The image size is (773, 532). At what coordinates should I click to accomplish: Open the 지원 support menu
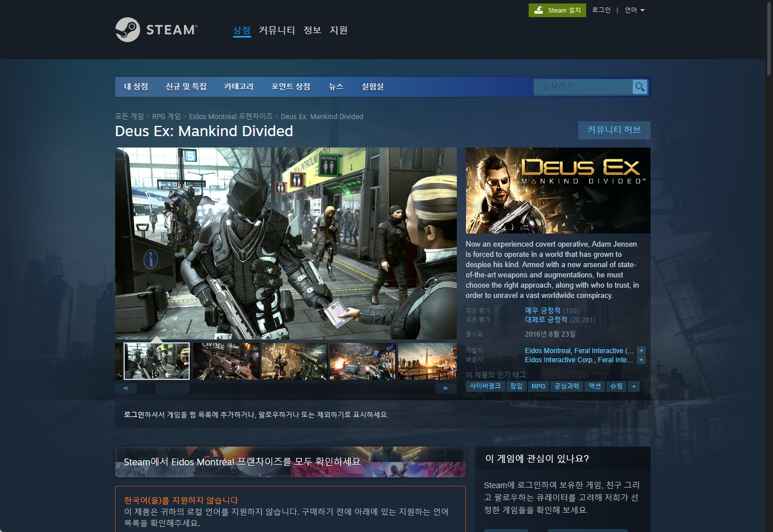[x=338, y=30]
